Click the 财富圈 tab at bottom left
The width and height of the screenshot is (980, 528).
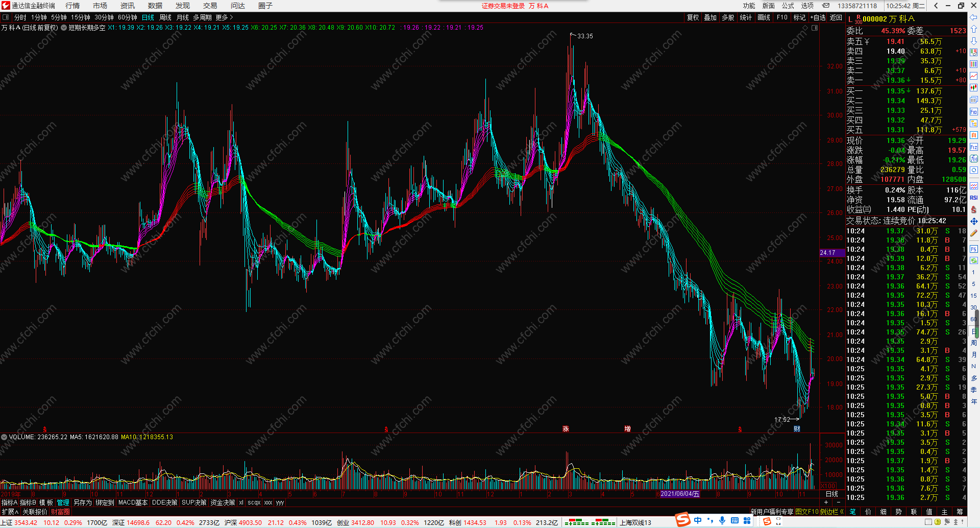60,512
